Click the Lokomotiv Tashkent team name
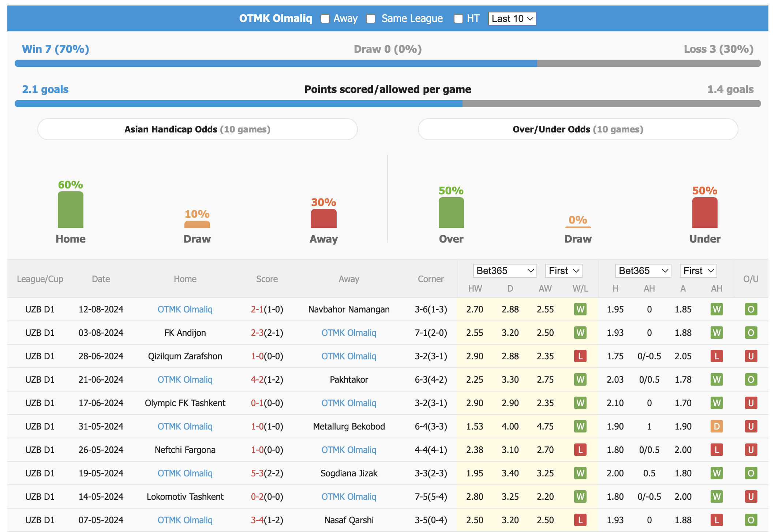Image resolution: width=775 pixels, height=532 pixels. (x=185, y=497)
